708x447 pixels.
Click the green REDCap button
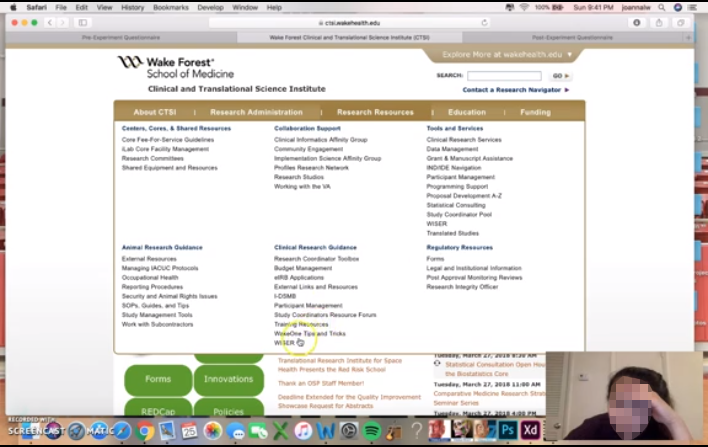(x=158, y=408)
